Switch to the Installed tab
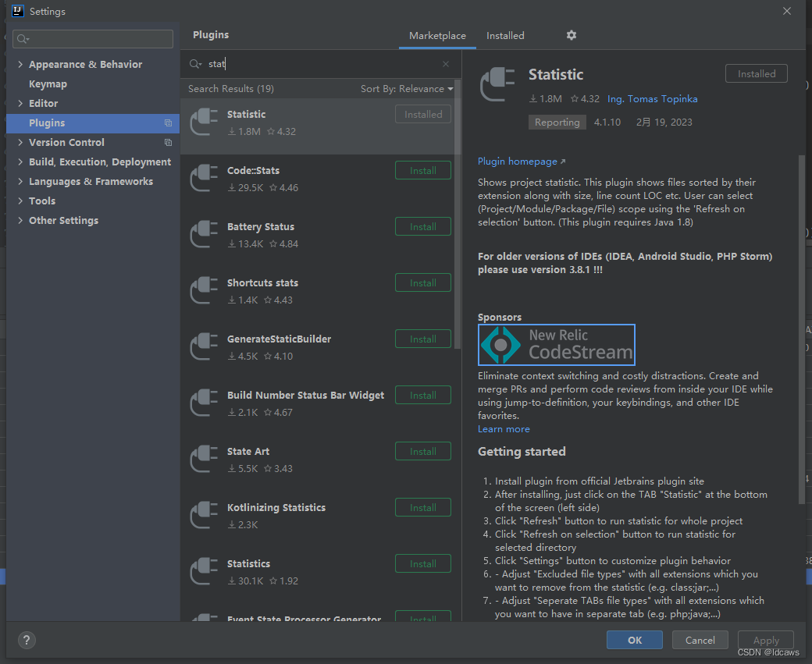The image size is (812, 664). point(505,36)
